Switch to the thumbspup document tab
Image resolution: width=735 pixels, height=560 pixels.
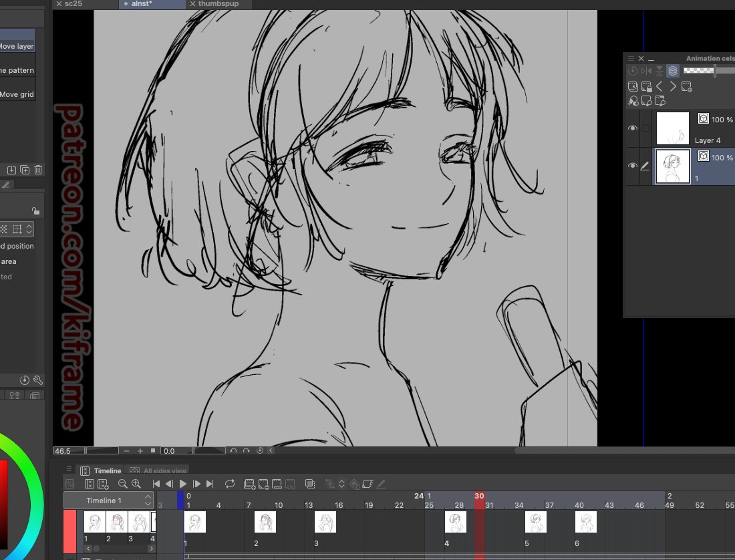click(218, 4)
